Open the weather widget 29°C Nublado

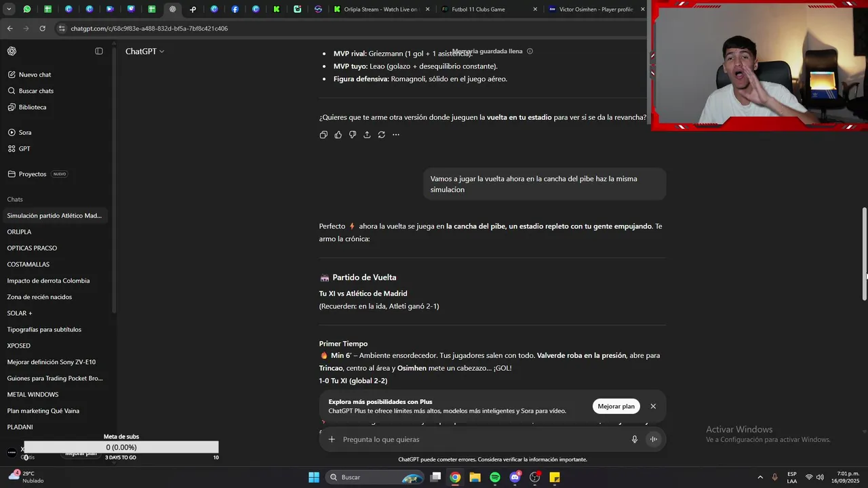[26, 477]
